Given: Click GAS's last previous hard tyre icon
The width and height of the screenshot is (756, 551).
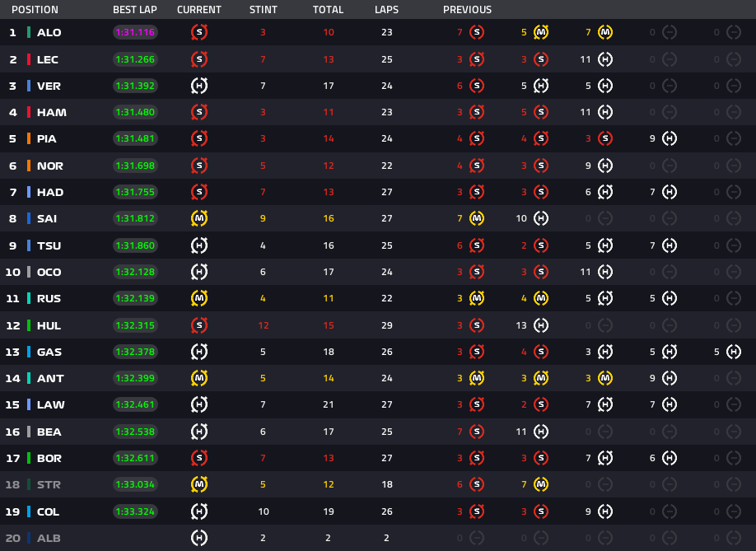Looking at the screenshot, I should pos(734,352).
